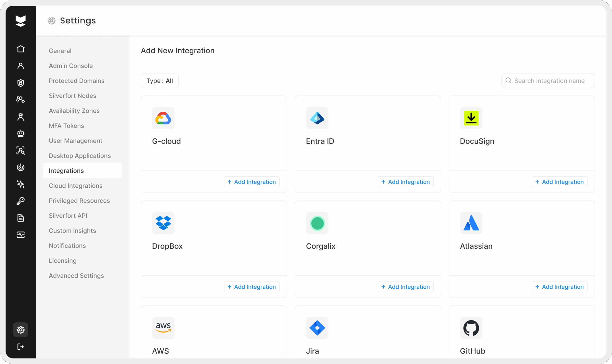The height and width of the screenshot is (364, 612).
Task: Click the power icon in sidebar
Action: 21,167
